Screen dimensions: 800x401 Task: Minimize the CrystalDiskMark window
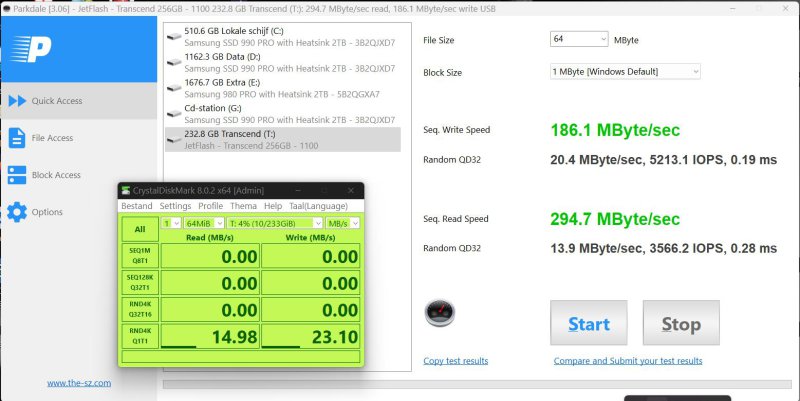pos(297,191)
